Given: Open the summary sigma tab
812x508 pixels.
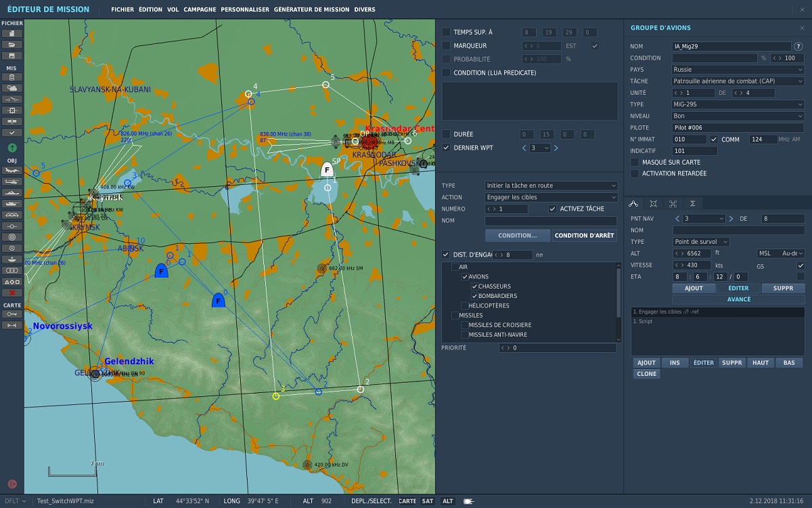Looking at the screenshot, I should coord(692,203).
